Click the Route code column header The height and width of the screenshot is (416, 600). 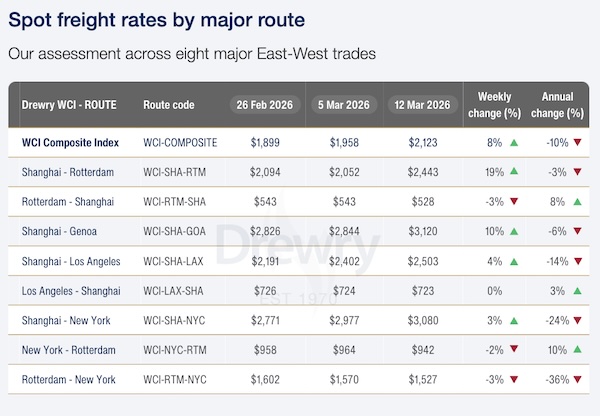pyautogui.click(x=169, y=105)
